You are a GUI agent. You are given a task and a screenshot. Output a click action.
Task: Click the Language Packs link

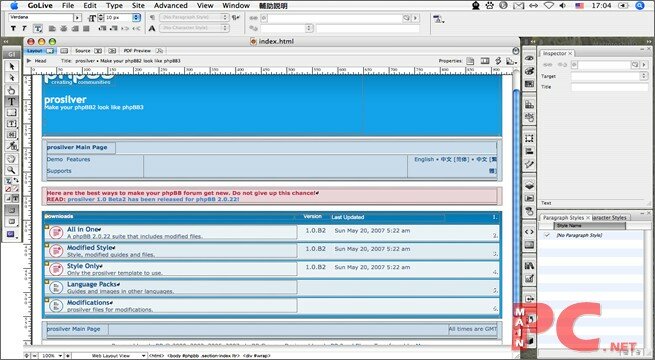(x=92, y=284)
